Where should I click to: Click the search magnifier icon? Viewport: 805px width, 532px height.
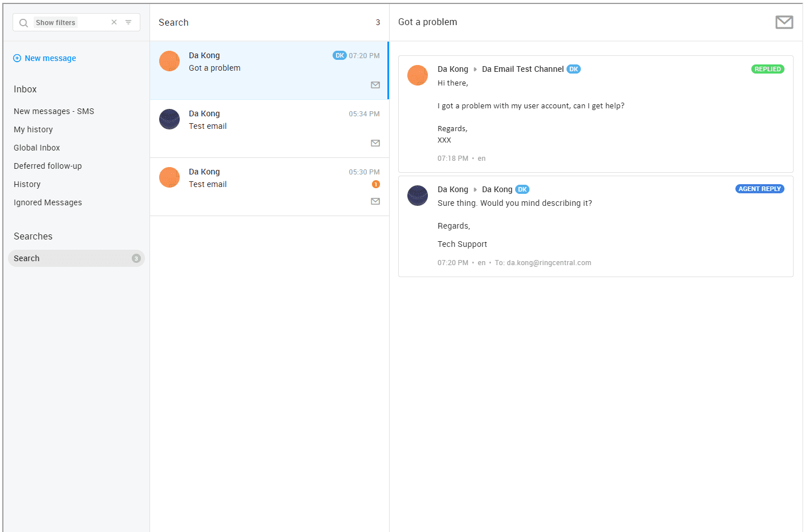[x=23, y=23]
